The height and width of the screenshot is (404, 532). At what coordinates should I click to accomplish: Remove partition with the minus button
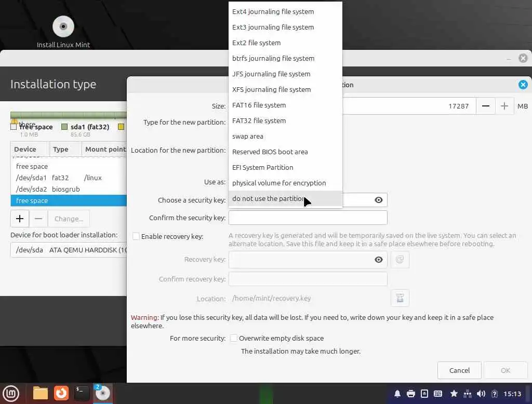tap(38, 219)
